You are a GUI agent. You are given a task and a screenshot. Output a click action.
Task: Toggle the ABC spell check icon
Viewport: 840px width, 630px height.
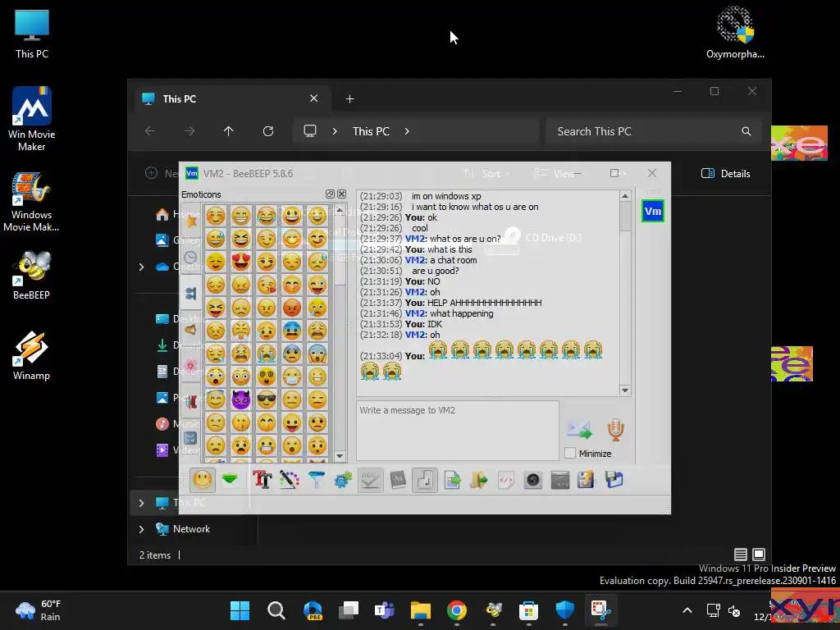[x=371, y=479]
